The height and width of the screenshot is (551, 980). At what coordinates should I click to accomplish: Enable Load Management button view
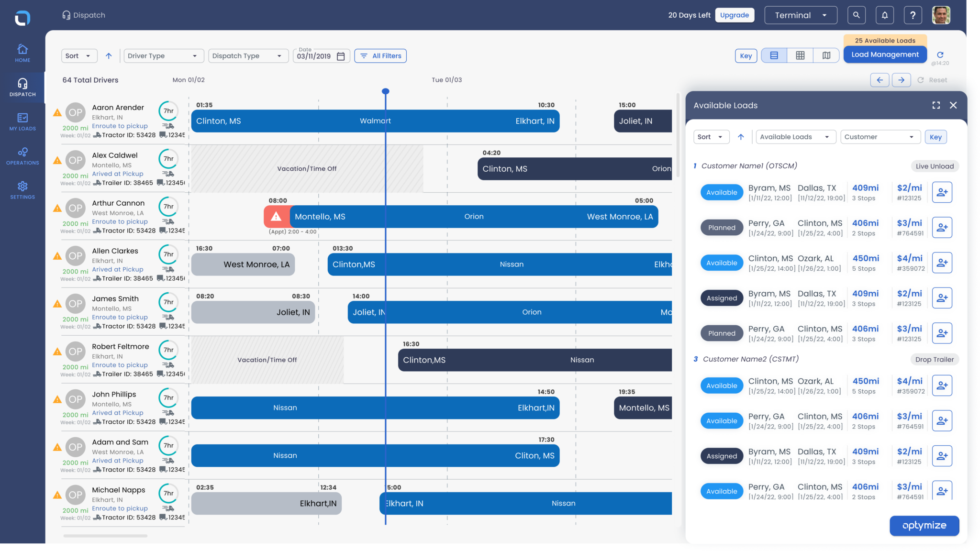click(x=885, y=54)
